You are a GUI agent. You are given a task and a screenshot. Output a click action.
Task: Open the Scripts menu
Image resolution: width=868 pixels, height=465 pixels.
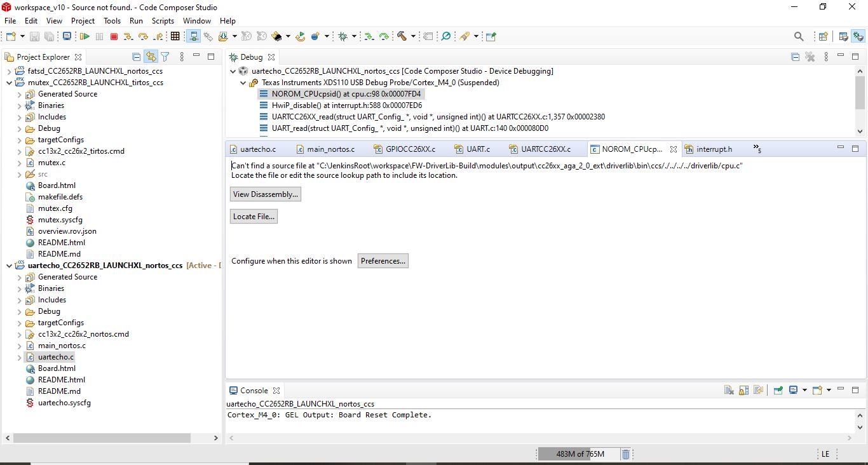tap(163, 21)
